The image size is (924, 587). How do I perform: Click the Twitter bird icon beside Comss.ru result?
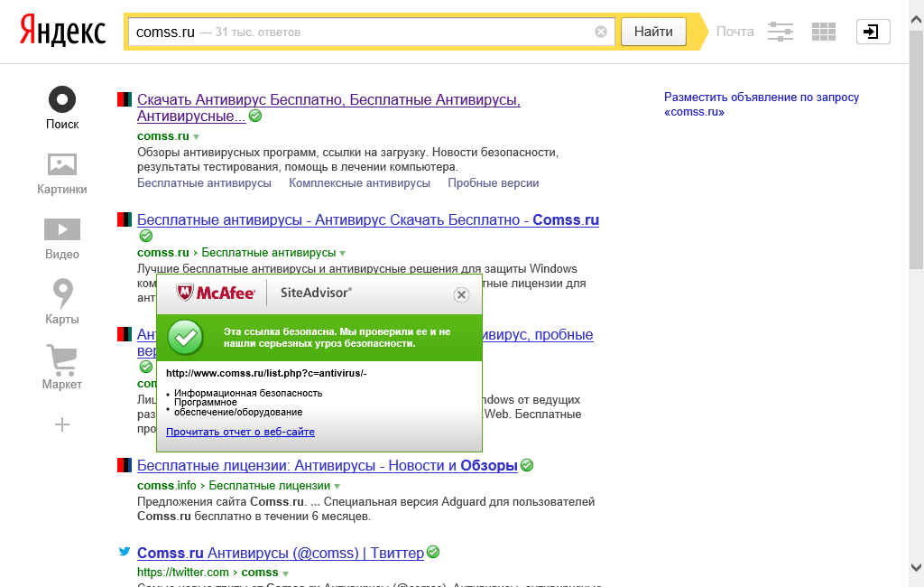124,552
